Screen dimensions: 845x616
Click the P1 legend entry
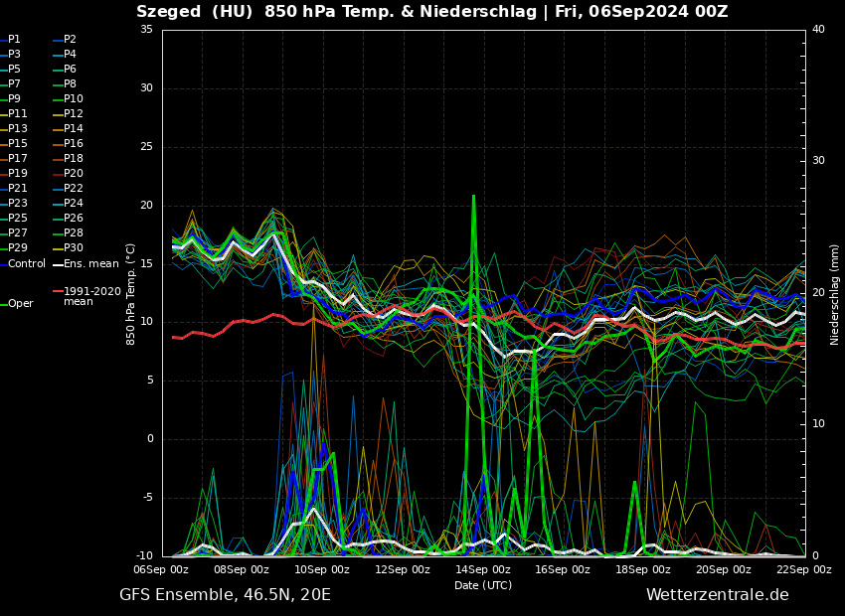[x=14, y=40]
